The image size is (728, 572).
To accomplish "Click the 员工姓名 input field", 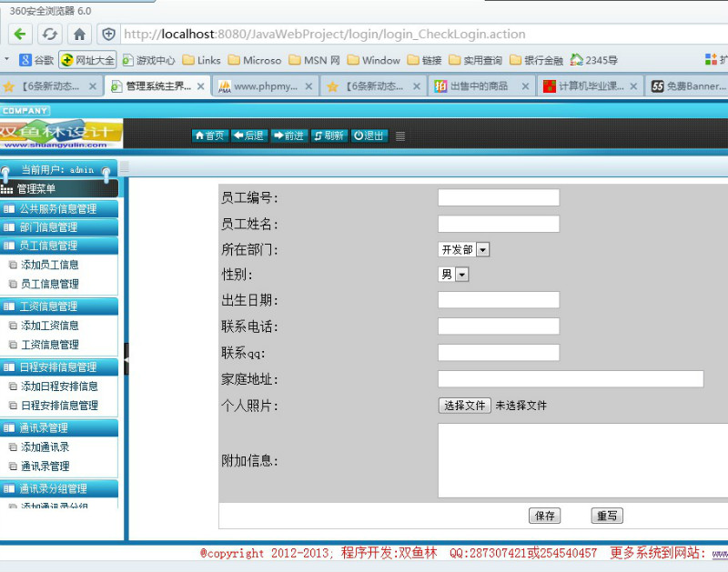I will (499, 224).
